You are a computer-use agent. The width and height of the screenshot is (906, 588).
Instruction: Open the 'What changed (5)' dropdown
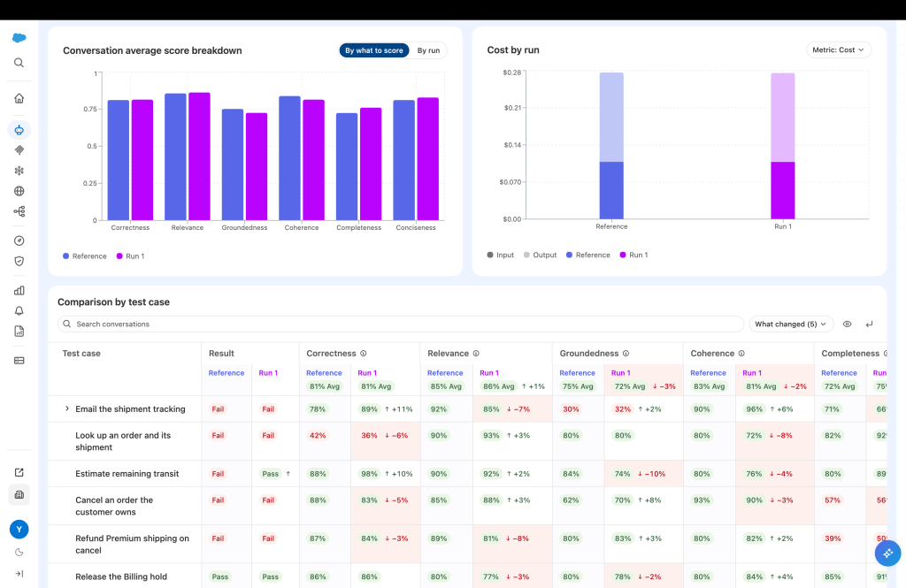click(x=791, y=324)
